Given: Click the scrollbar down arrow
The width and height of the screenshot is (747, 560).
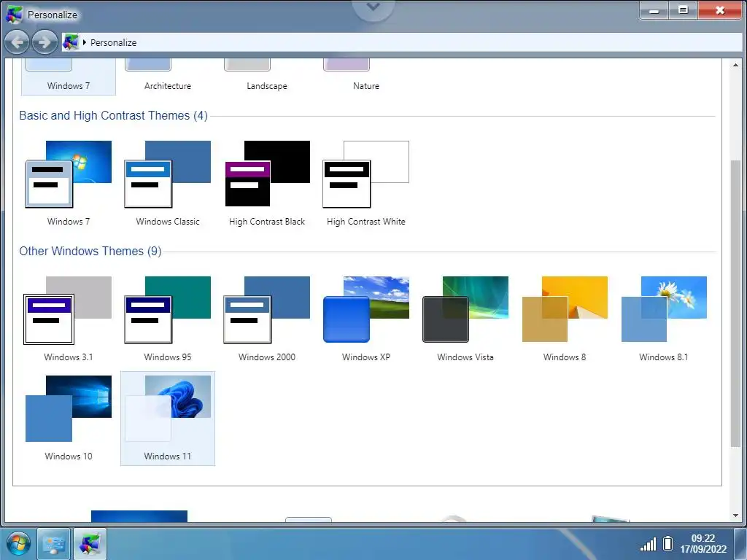Looking at the screenshot, I should click(735, 516).
